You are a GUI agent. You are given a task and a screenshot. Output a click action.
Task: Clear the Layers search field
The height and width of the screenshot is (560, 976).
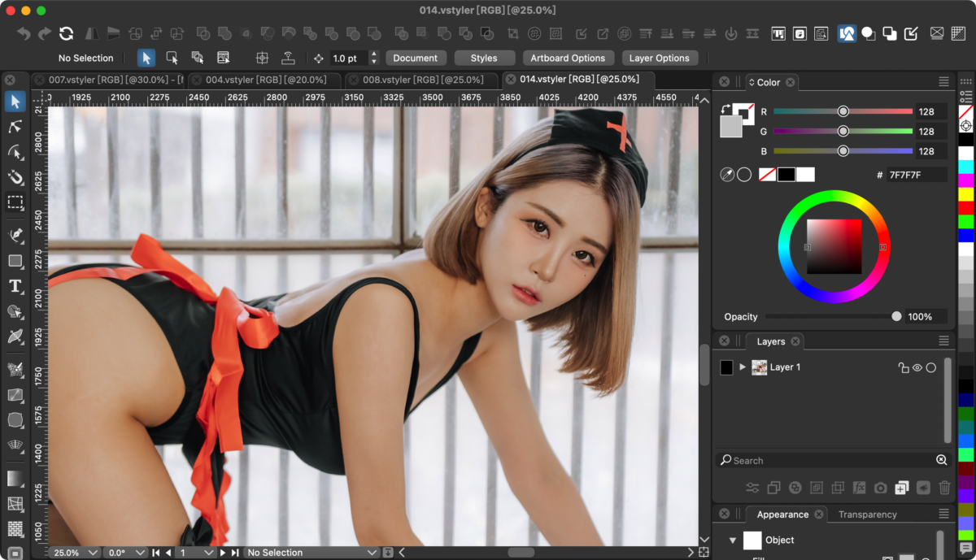(942, 460)
